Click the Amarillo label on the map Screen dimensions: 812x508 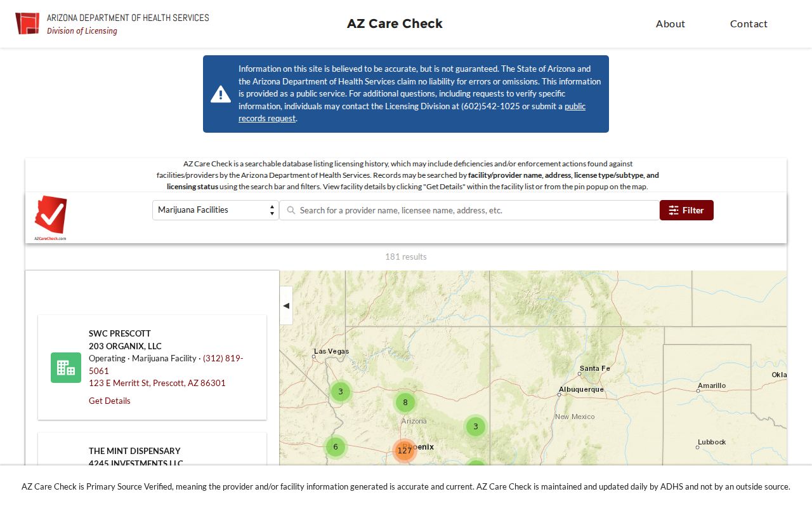pyautogui.click(x=712, y=385)
